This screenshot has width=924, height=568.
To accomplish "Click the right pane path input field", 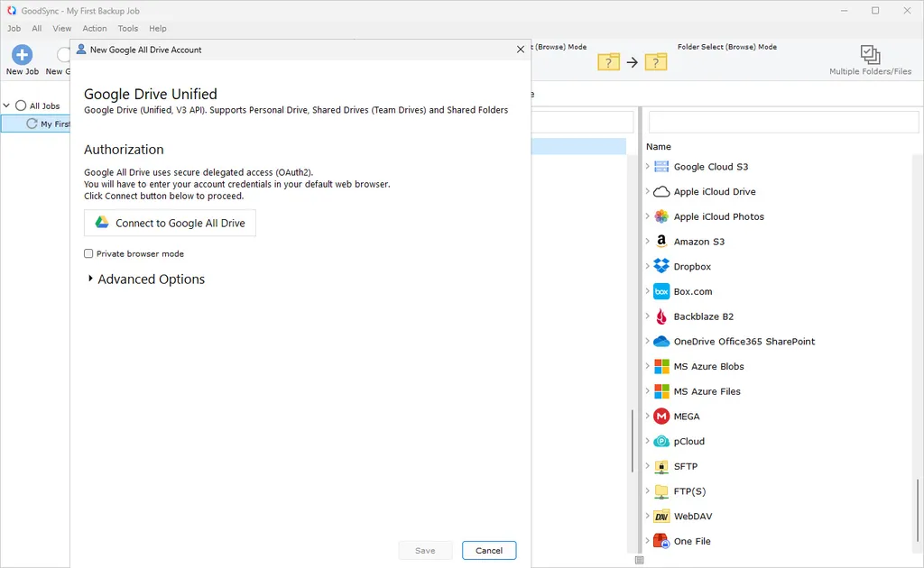I will pyautogui.click(x=783, y=123).
